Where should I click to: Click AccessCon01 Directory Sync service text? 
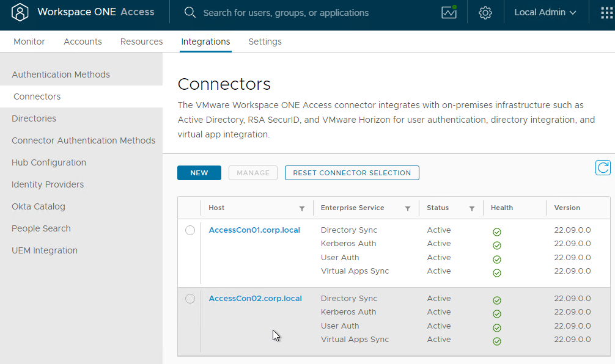tap(349, 230)
